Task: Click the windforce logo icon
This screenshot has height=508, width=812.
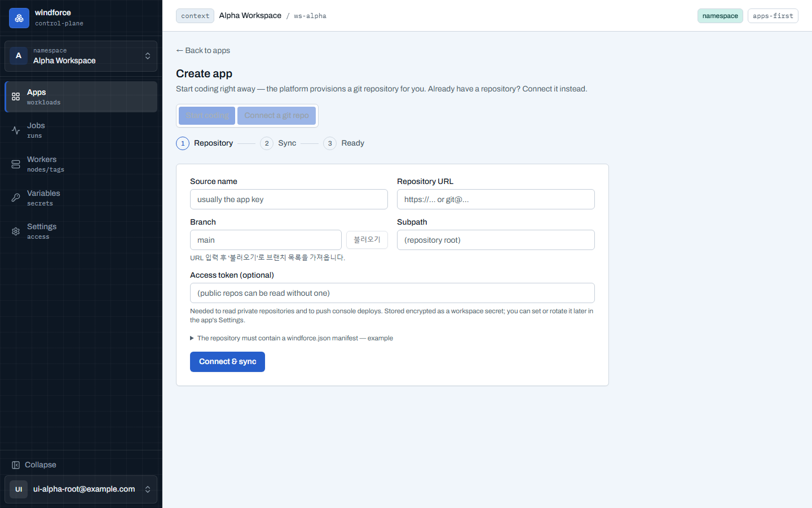Action: 19,18
